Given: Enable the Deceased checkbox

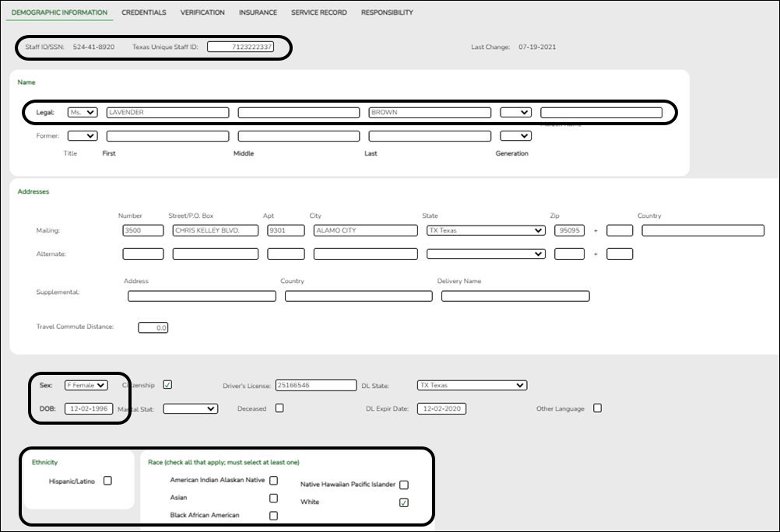Looking at the screenshot, I should [x=279, y=408].
